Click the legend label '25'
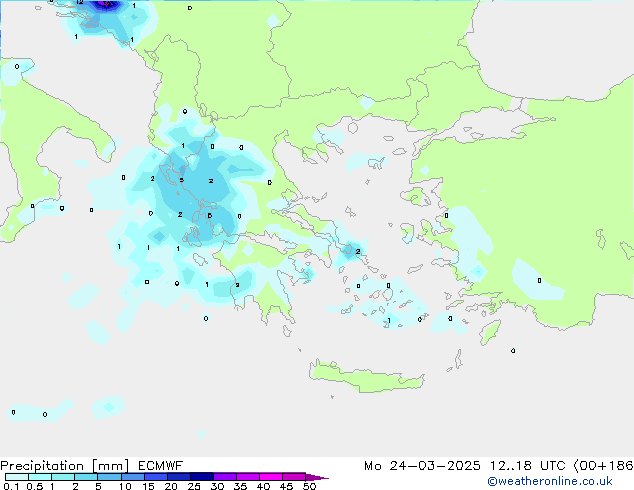This screenshot has width=634, height=490. point(194,486)
